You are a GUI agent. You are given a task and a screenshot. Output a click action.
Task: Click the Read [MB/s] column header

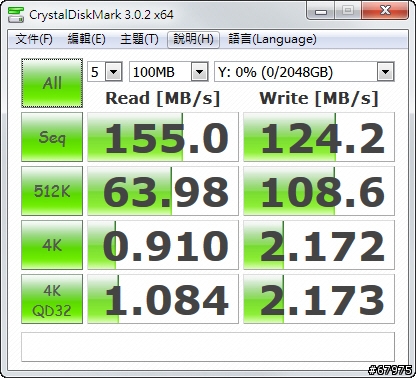pos(163,98)
